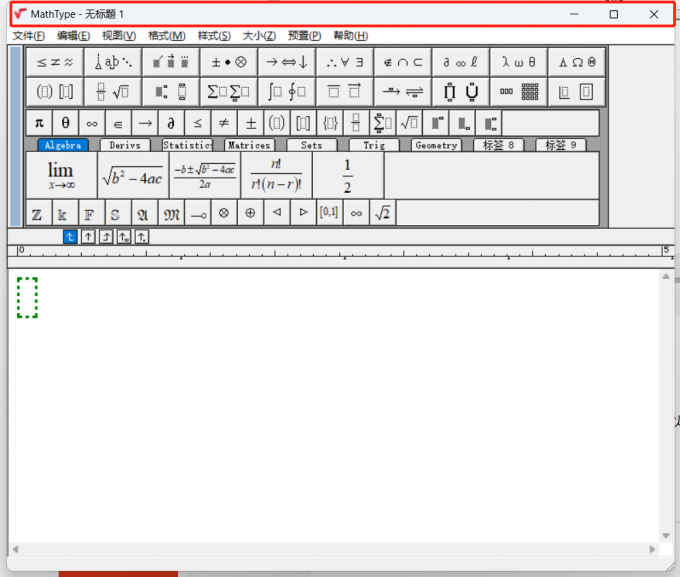Insert the quadratic formula expression

tap(205, 175)
